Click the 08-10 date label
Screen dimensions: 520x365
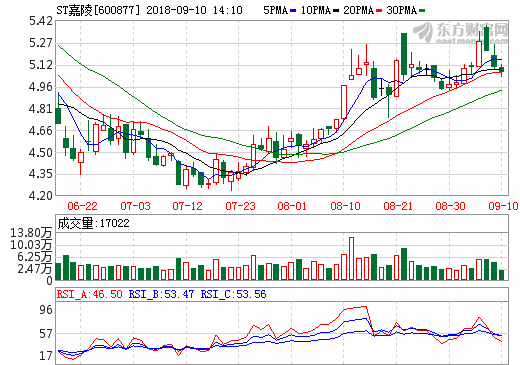[345, 206]
